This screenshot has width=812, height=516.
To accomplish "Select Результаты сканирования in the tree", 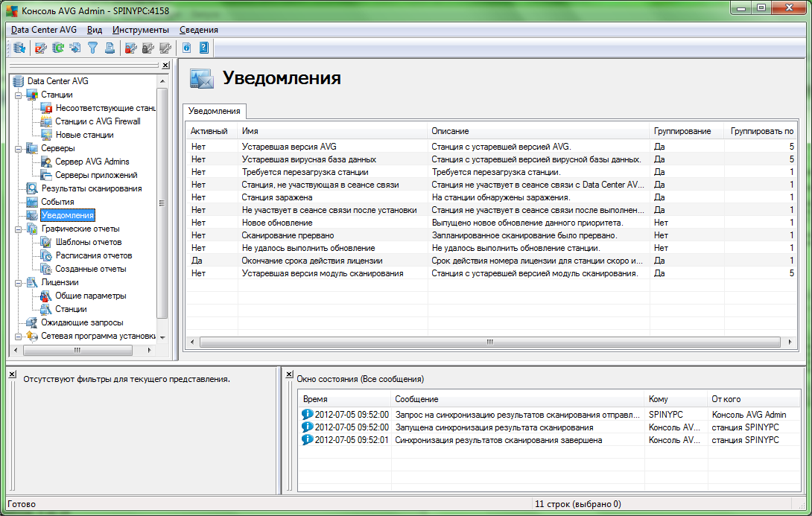I will pos(91,188).
